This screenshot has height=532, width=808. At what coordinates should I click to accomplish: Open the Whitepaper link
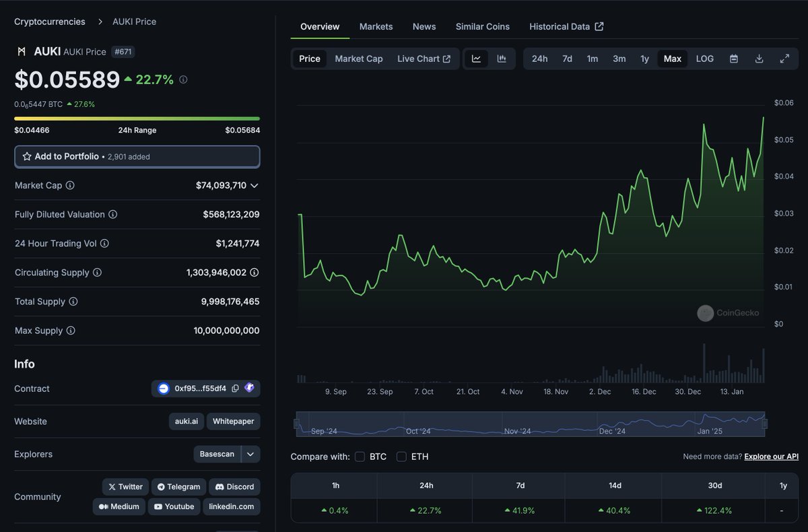point(234,422)
